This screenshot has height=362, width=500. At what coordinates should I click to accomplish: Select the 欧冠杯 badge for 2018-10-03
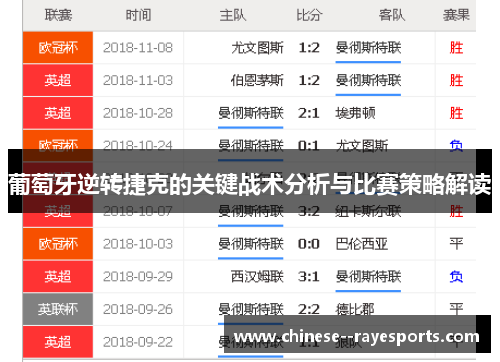click(x=58, y=244)
